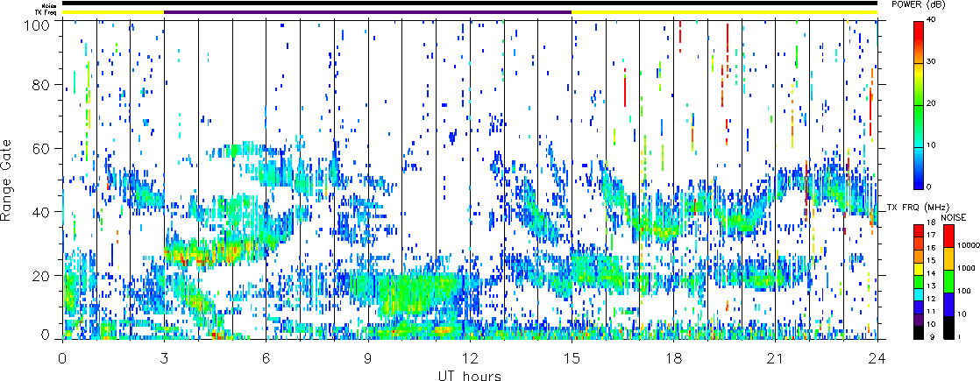Click the "30" label on POWER scale
The height and width of the screenshot is (381, 980).
[931, 62]
